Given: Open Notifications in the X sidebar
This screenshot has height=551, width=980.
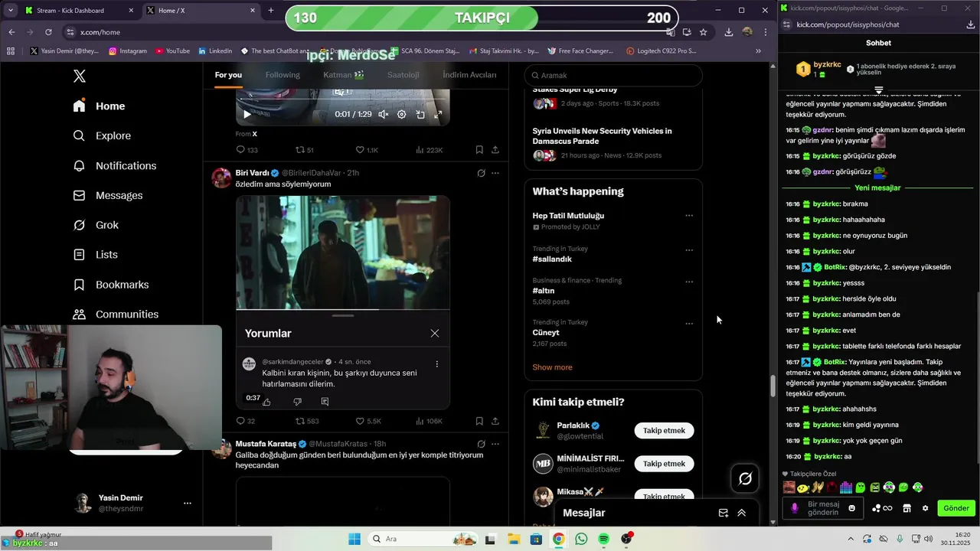Looking at the screenshot, I should [x=114, y=165].
